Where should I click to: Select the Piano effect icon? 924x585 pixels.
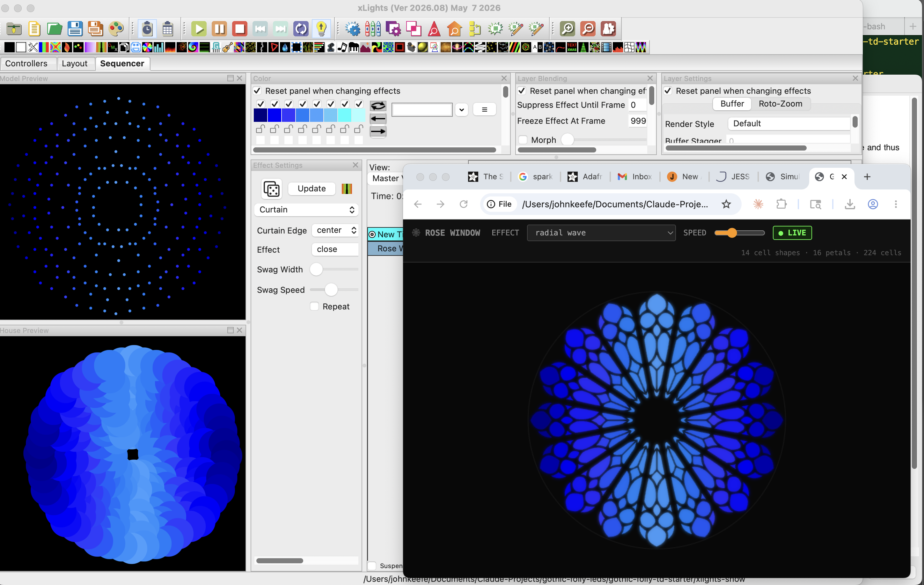point(354,47)
